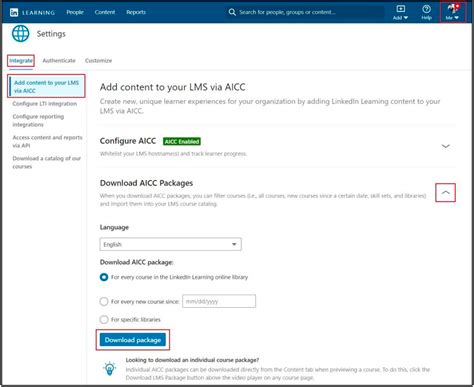Switch to the Customize tab
This screenshot has height=387, width=474.
coord(98,61)
